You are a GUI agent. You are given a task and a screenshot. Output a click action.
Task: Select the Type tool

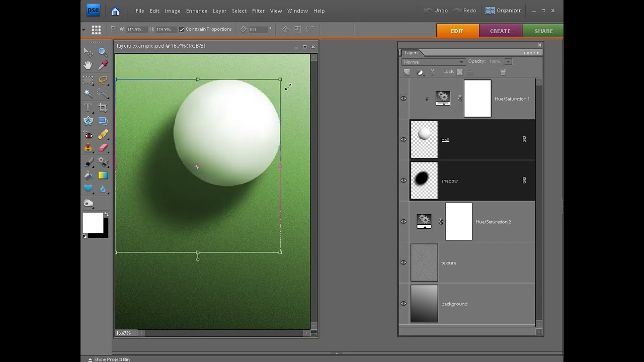[88, 108]
